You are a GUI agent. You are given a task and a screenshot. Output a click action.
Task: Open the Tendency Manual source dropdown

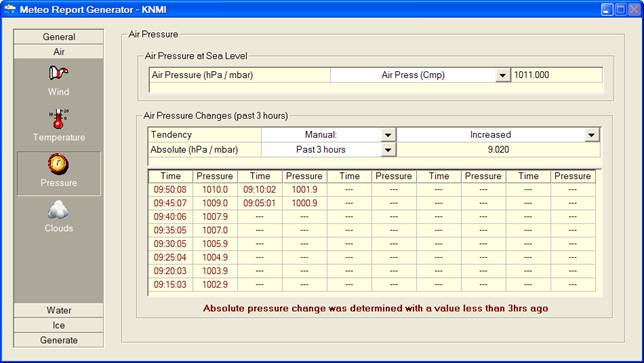pos(388,135)
